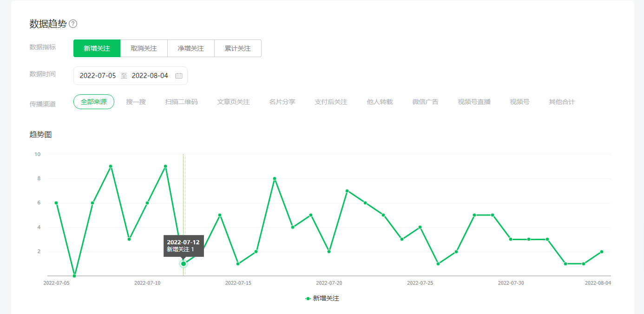This screenshot has height=314, width=644.
Task: Select the 新增关注 metric tab
Action: (x=97, y=48)
